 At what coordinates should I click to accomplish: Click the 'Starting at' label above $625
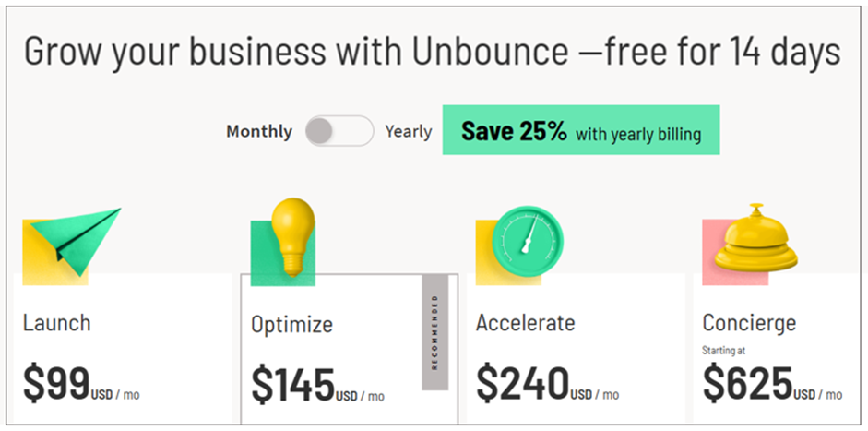pos(726,351)
